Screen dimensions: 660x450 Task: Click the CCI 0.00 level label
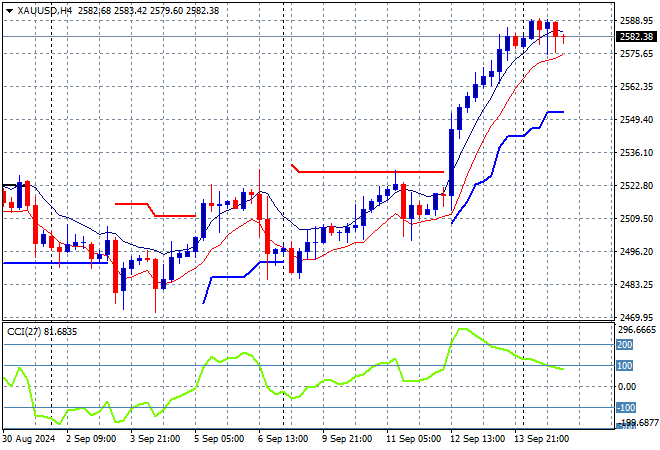(627, 386)
